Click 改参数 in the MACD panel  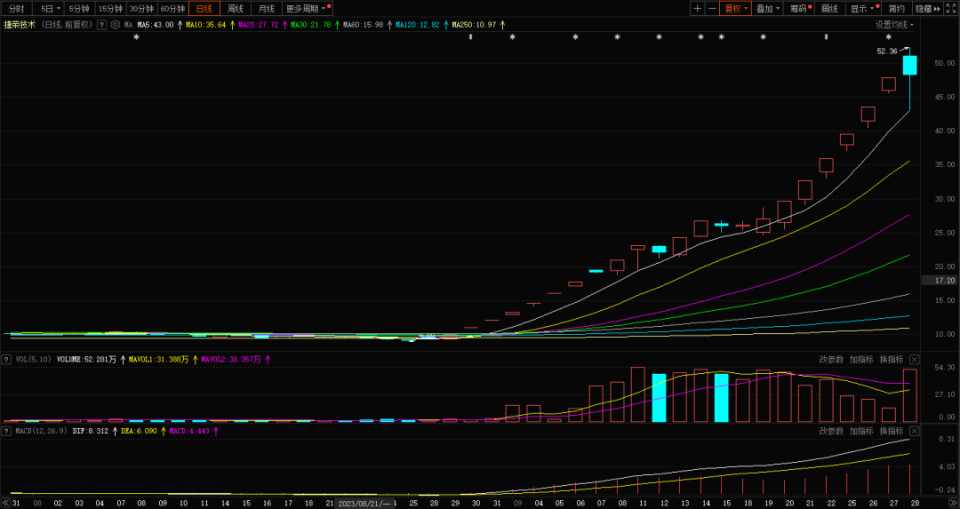pos(831,431)
